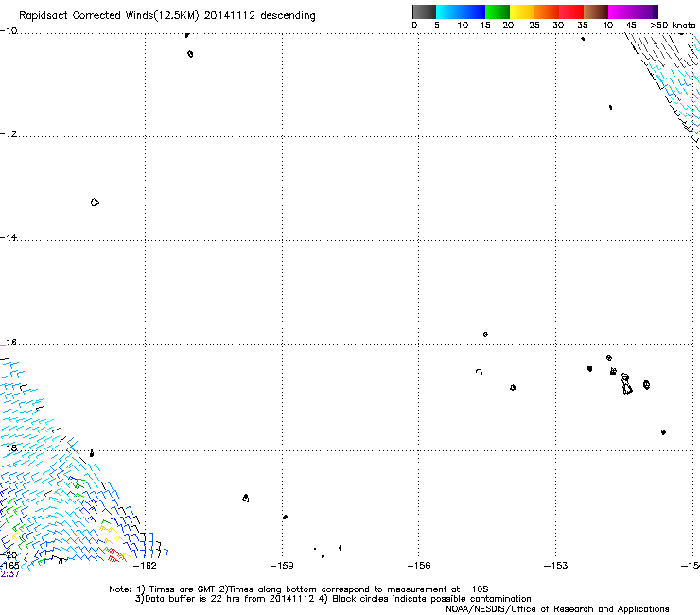700x615 pixels.
Task: Click the red 30-35 knots legend segment
Action: (x=571, y=11)
